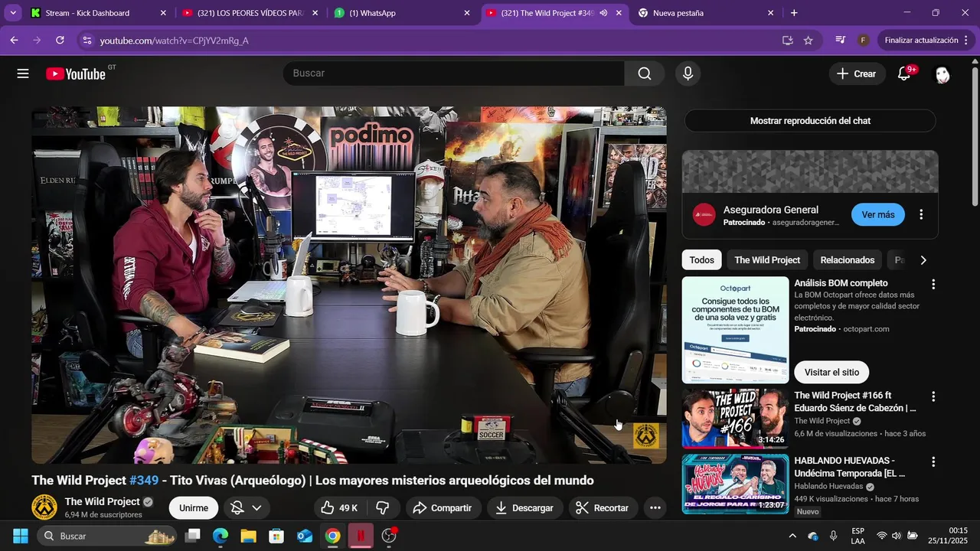Image resolution: width=980 pixels, height=551 pixels.
Task: Go back in Chrome browser
Action: point(14,40)
